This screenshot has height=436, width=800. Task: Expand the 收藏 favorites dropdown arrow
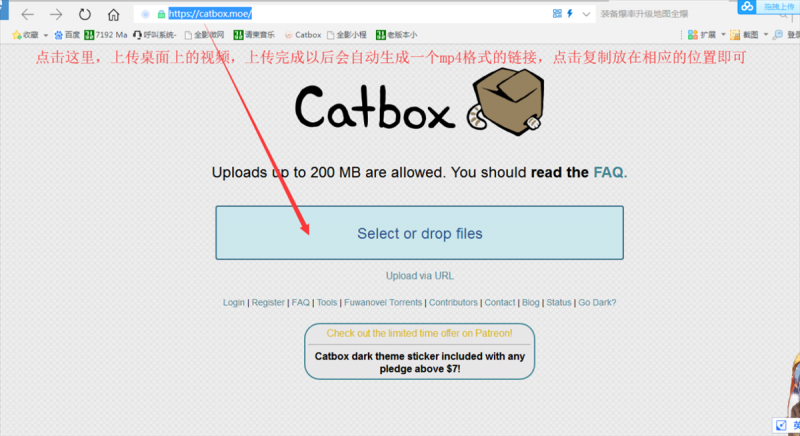tap(45, 35)
